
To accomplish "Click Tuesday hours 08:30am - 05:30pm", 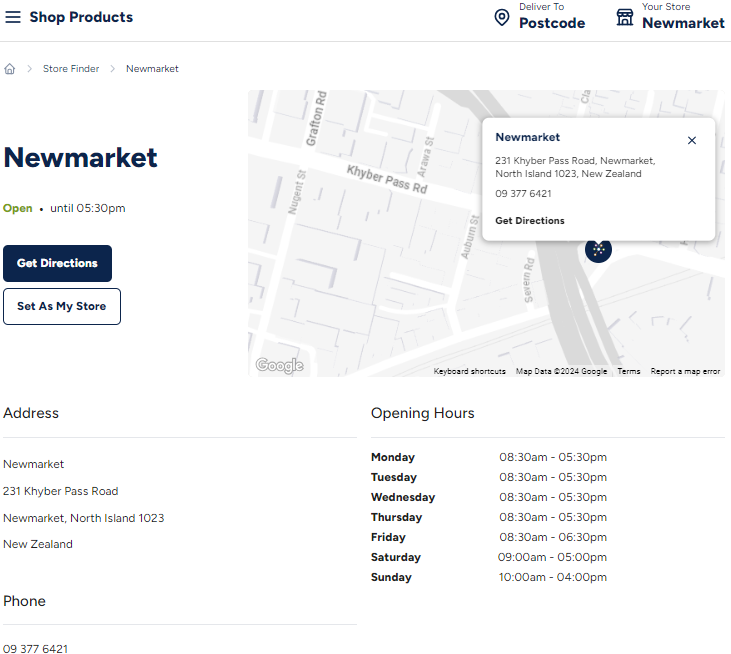I will tap(553, 477).
